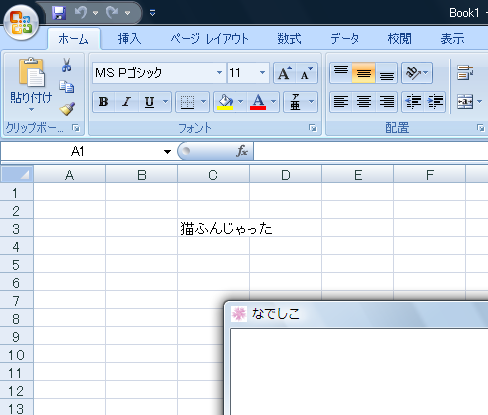This screenshot has width=488, height=415.
Task: Align text to bottom of cell
Action: point(386,73)
